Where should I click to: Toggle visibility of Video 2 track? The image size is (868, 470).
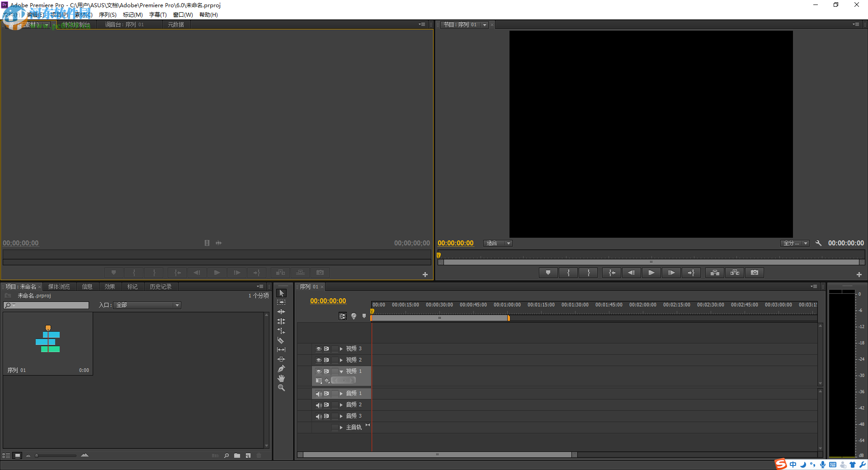pyautogui.click(x=319, y=360)
